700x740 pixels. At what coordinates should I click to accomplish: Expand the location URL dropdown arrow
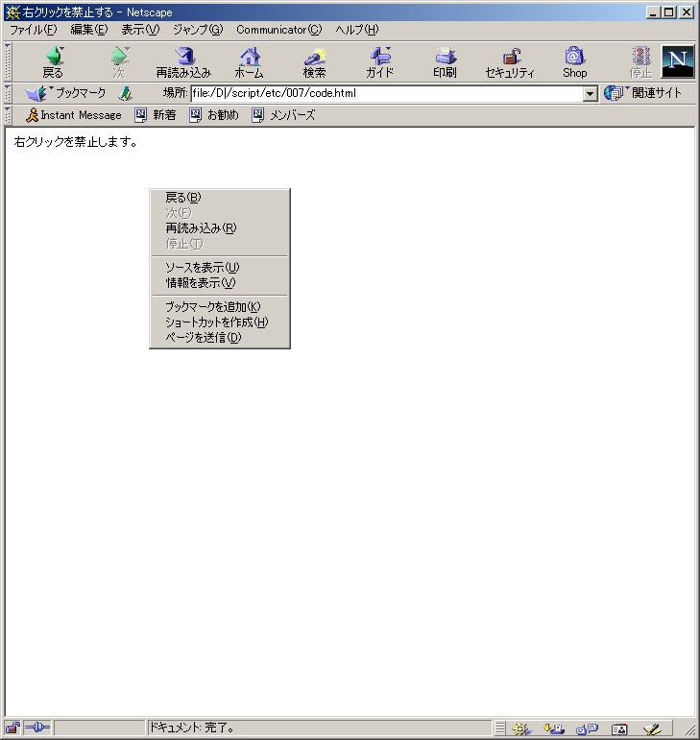click(590, 93)
